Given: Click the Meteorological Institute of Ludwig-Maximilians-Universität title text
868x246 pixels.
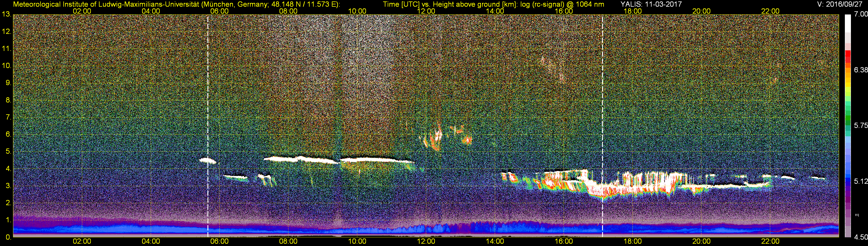Looking at the screenshot, I should pos(176,4).
